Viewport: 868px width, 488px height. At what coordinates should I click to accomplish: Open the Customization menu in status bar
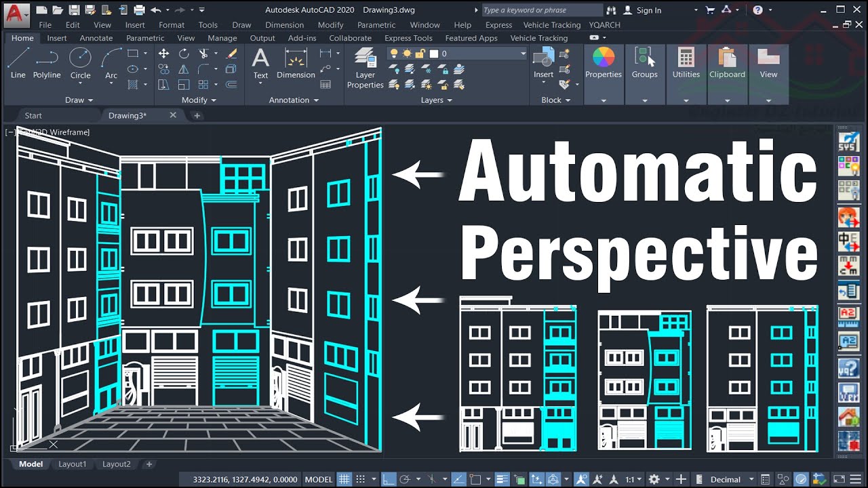(856, 479)
